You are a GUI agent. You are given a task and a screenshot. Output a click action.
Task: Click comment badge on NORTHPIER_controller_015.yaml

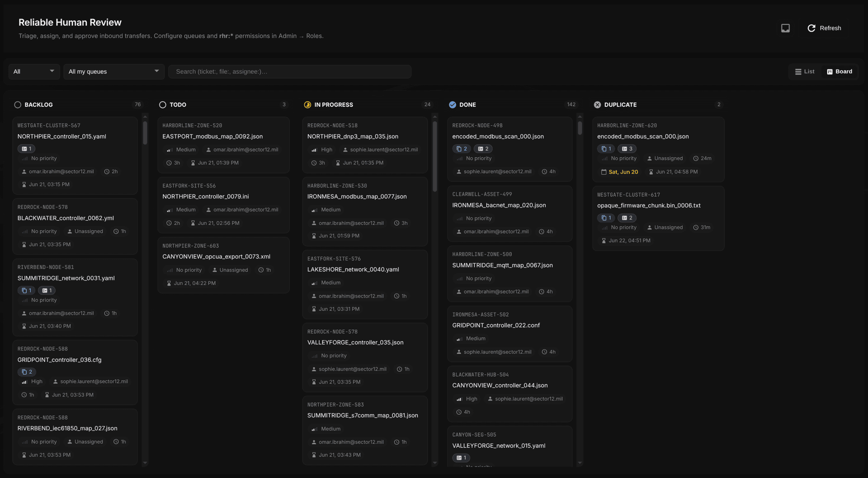point(27,149)
